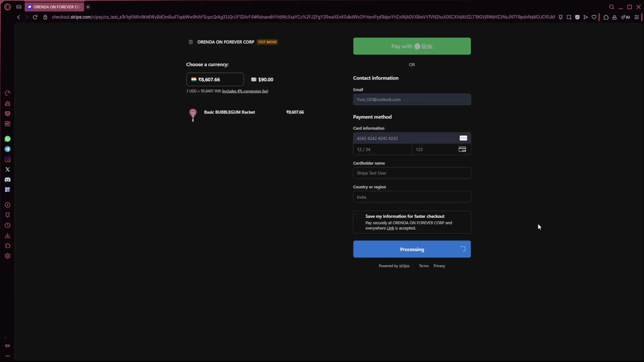This screenshot has height=362, width=644.
Task: Open the Player icon in sidebar
Action: click(x=7, y=205)
